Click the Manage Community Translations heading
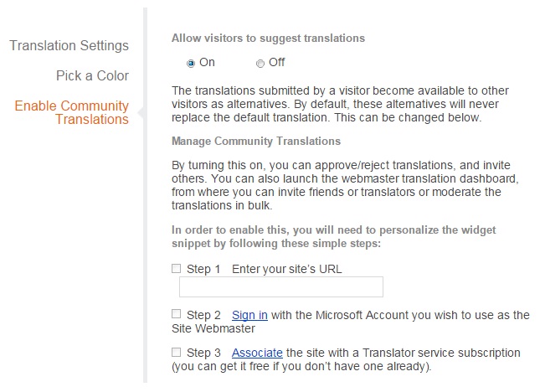The width and height of the screenshot is (545, 392). click(x=255, y=141)
